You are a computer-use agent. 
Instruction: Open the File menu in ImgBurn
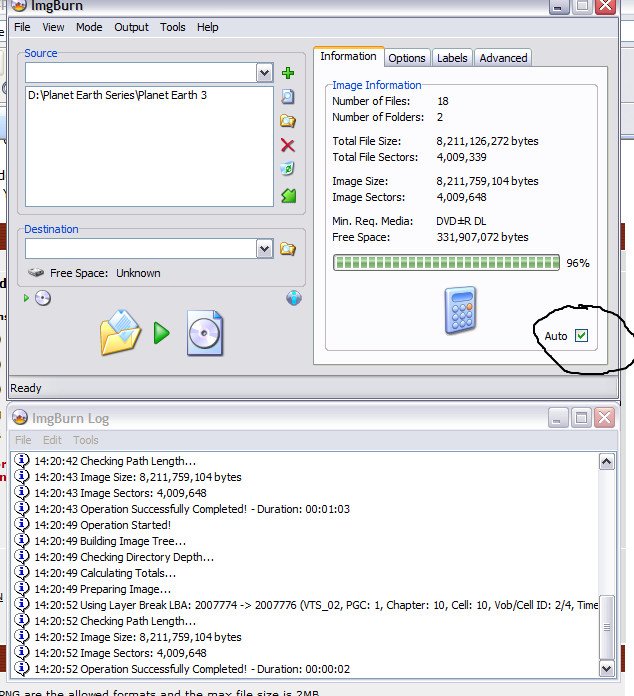(x=22, y=27)
